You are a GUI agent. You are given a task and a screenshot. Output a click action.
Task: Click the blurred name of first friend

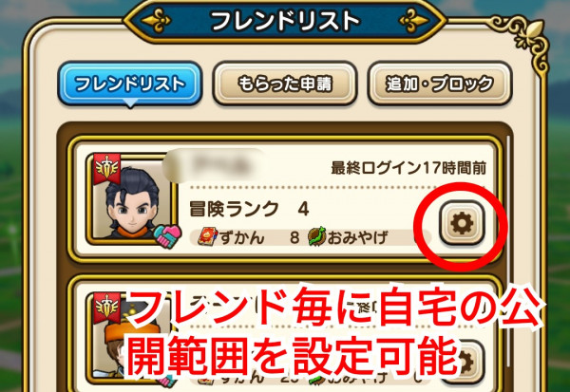pyautogui.click(x=215, y=166)
